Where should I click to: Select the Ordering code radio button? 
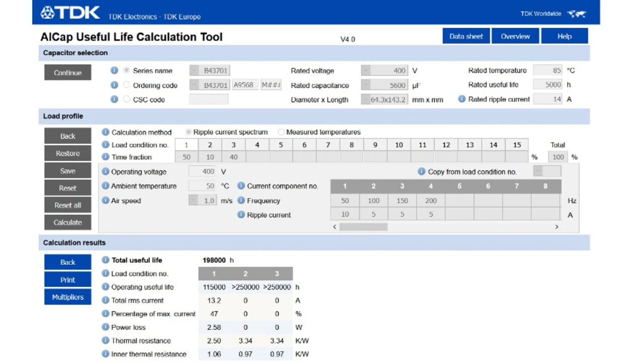[x=127, y=85]
